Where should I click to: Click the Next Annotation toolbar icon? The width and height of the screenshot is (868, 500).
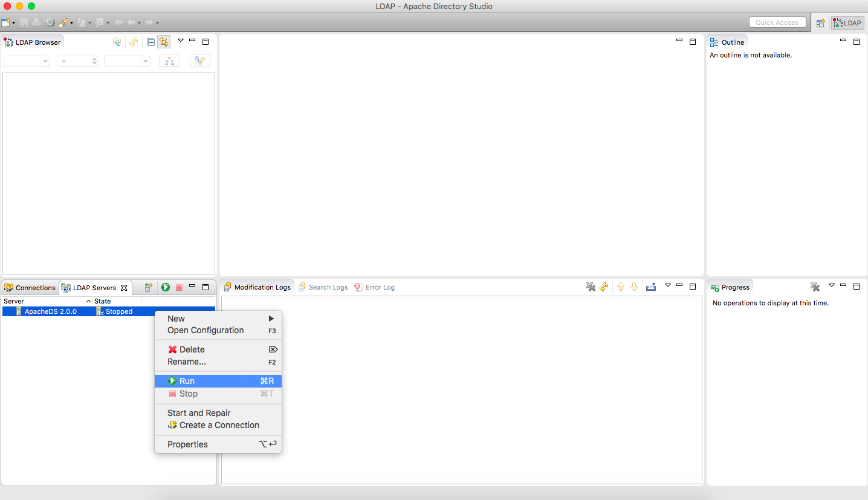pos(81,22)
